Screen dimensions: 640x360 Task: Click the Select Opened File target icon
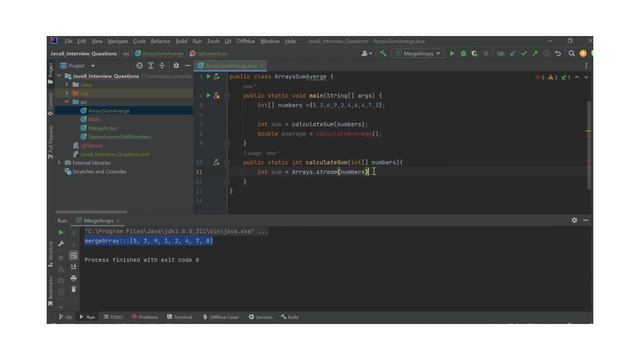point(140,66)
